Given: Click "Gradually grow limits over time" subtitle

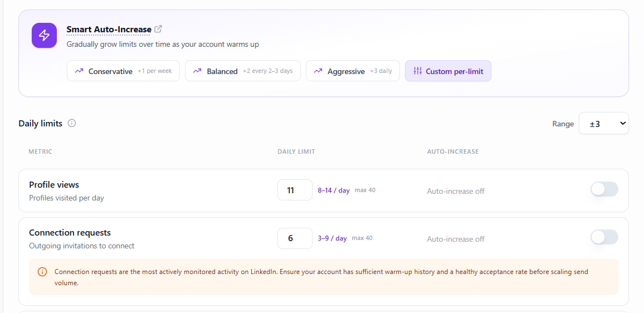Looking at the screenshot, I should click(163, 45).
